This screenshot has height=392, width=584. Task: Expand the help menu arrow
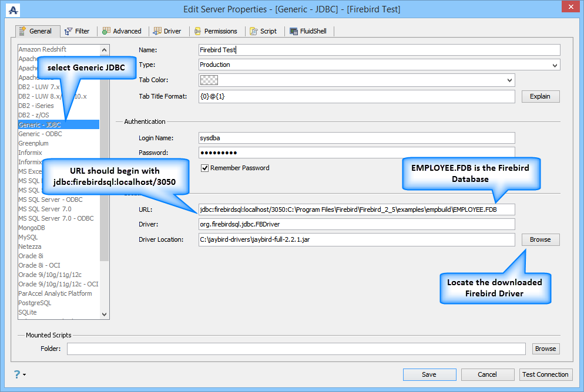coord(25,374)
